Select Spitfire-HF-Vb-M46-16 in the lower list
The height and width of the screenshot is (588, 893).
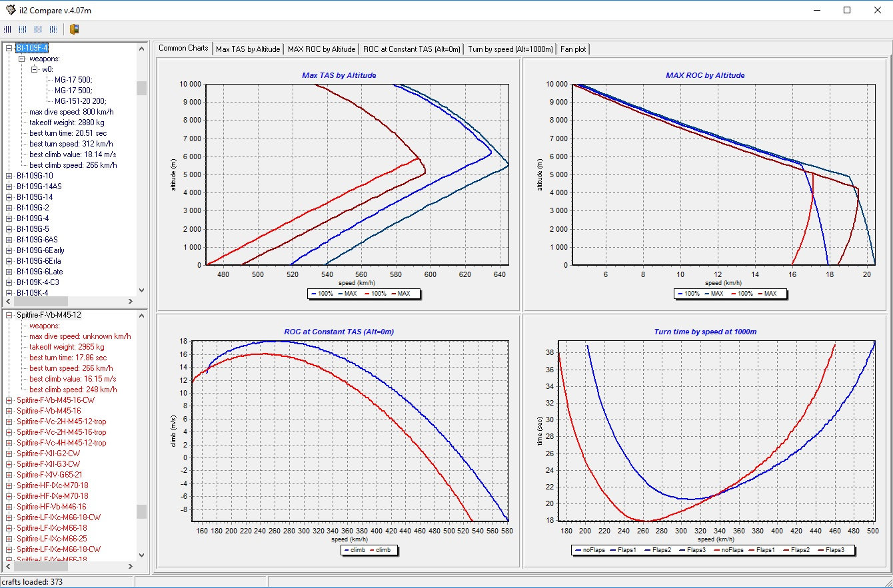51,507
